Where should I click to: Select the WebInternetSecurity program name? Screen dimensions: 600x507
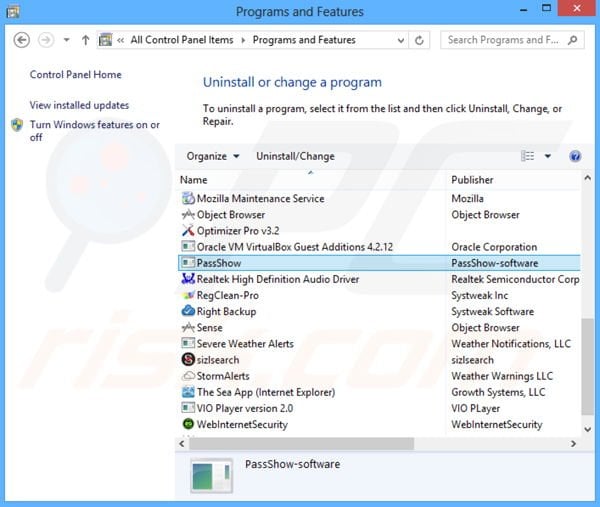point(242,424)
